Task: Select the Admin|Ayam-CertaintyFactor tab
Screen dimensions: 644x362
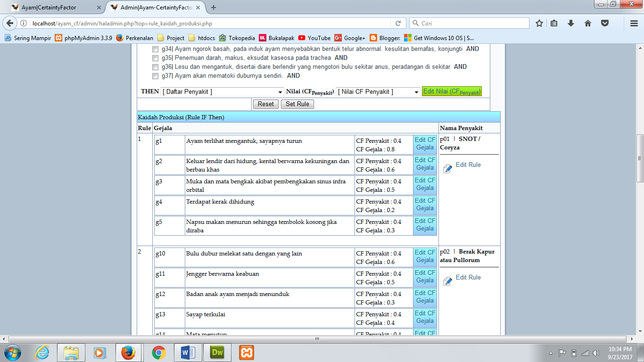Action: pos(157,8)
